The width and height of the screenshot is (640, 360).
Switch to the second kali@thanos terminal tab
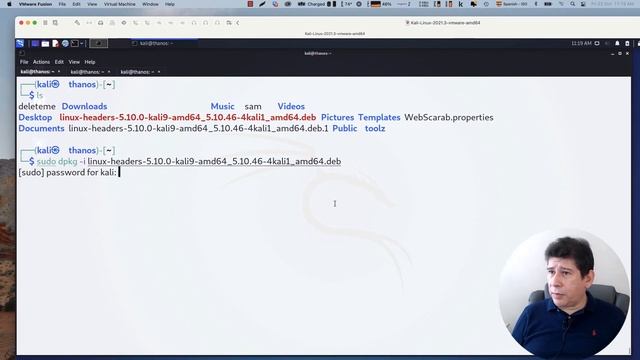(87, 72)
